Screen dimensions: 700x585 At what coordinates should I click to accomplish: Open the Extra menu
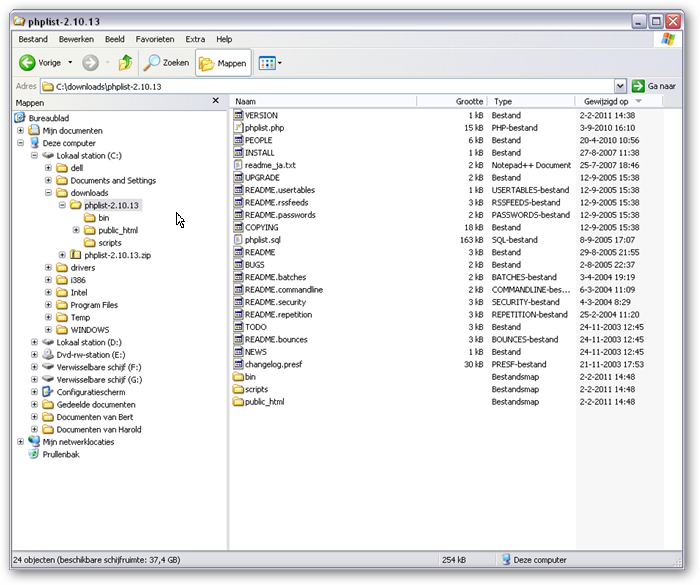[195, 39]
